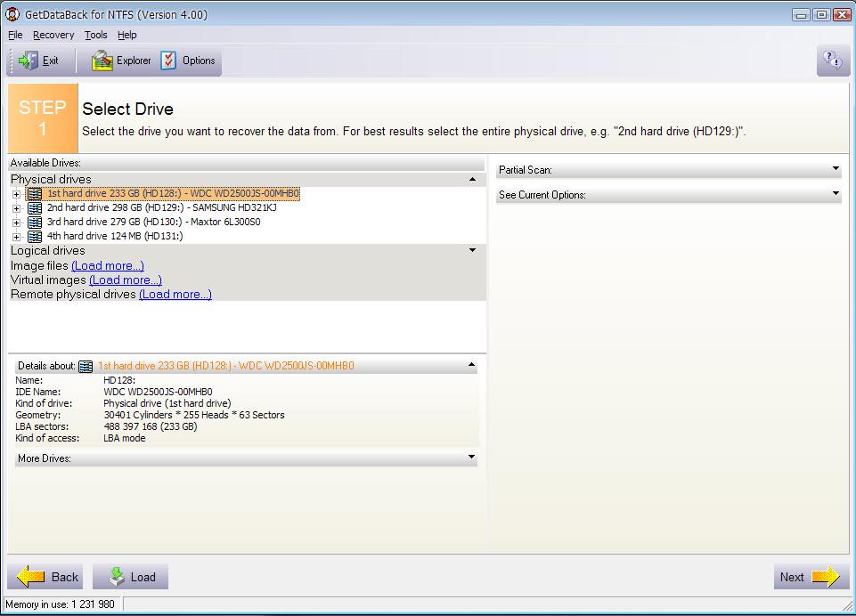
Task: Expand the 1st hard drive tree node
Action: click(16, 194)
